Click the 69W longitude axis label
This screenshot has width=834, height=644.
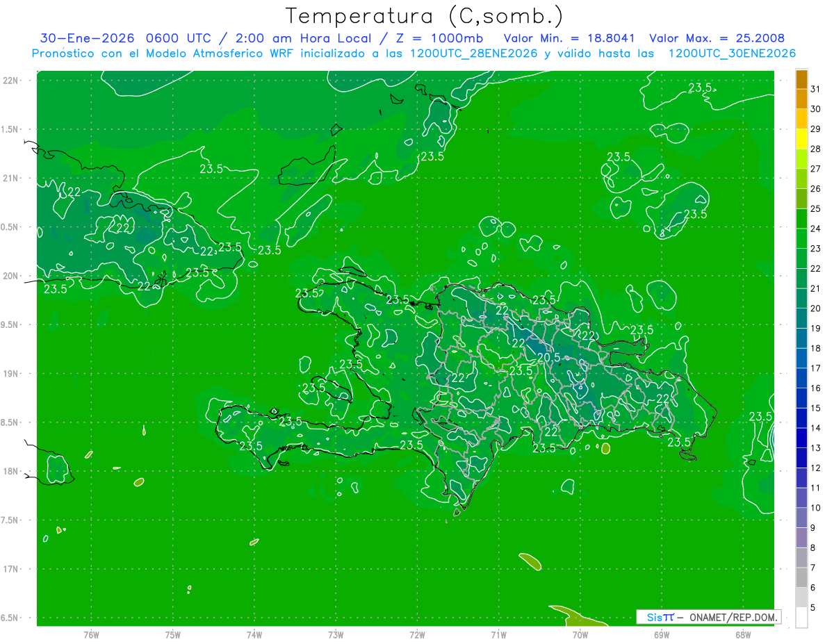662,635
